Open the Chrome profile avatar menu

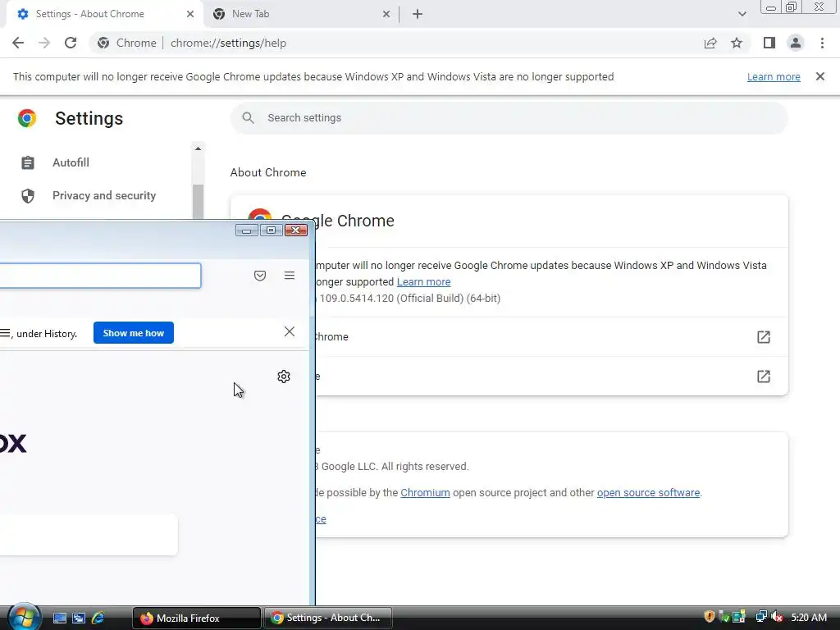click(x=796, y=43)
